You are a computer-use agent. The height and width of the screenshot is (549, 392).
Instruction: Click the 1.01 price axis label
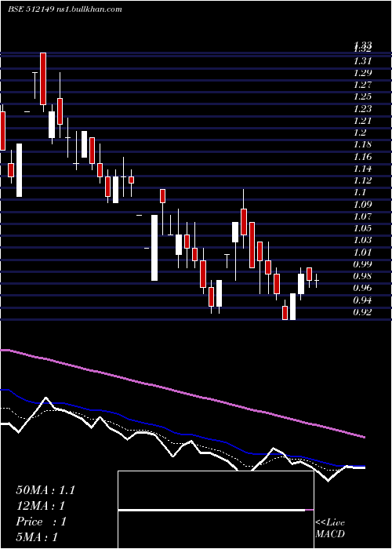pos(362,252)
